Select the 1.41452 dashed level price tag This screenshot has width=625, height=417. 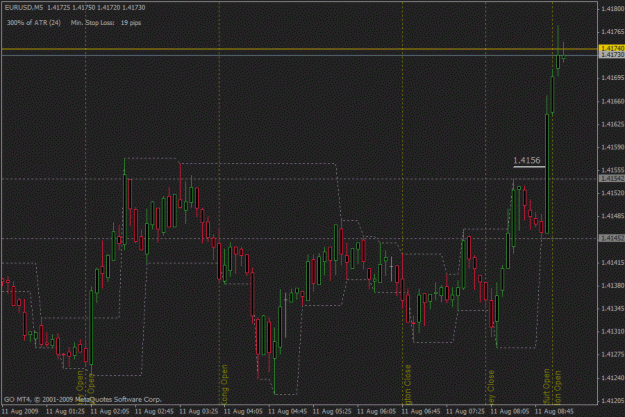click(x=612, y=238)
